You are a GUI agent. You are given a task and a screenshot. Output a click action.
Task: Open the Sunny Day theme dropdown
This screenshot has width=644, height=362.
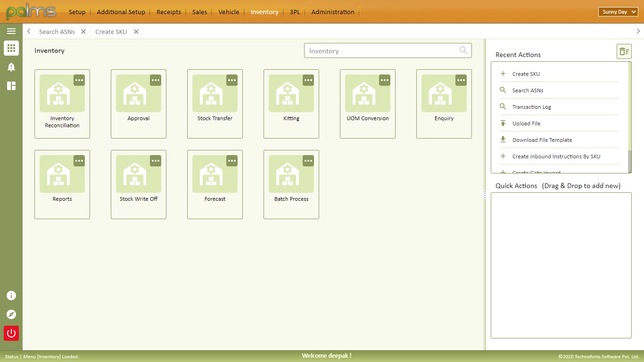(x=618, y=12)
